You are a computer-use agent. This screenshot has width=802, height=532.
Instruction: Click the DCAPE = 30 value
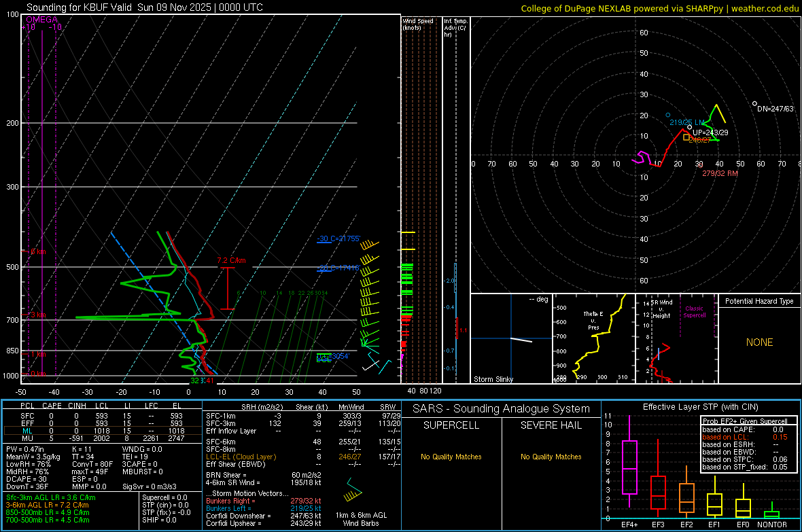pos(26,479)
